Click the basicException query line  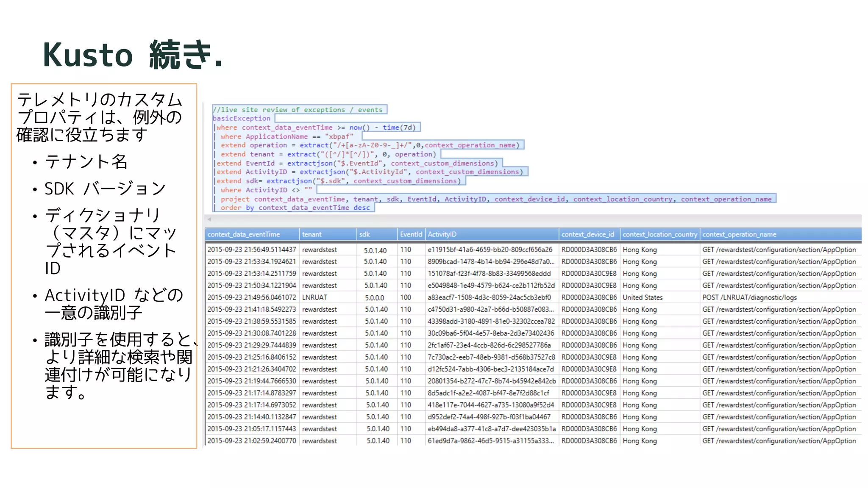[x=242, y=119]
